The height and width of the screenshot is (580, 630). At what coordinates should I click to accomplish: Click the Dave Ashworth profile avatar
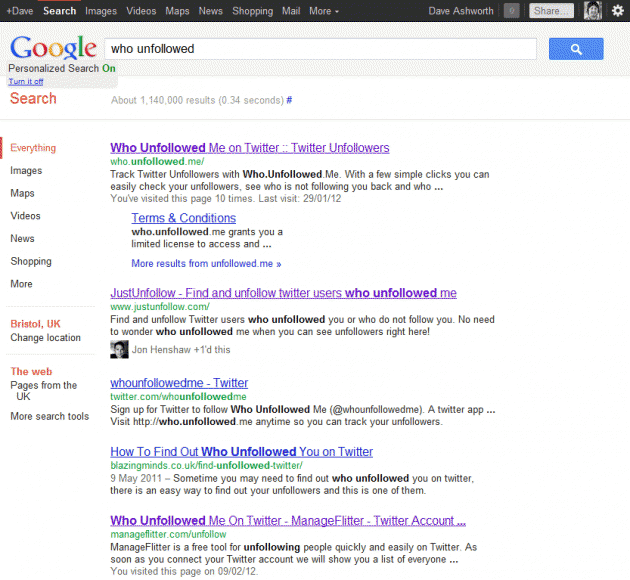click(x=593, y=10)
